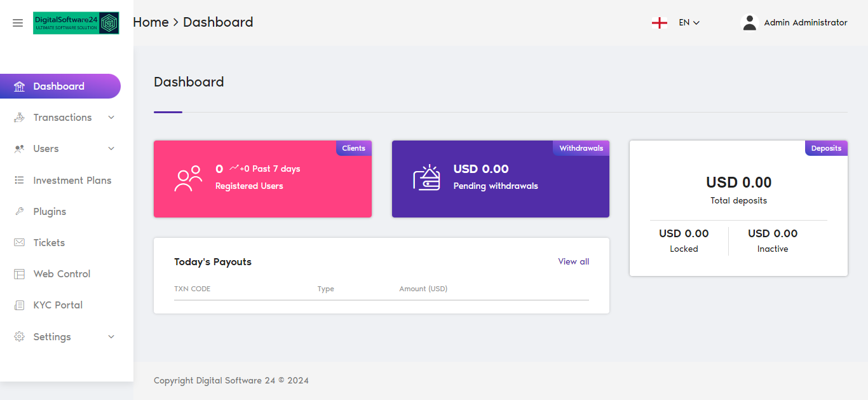Click the Plugins wrench icon in sidebar
The width and height of the screenshot is (868, 400).
point(19,212)
